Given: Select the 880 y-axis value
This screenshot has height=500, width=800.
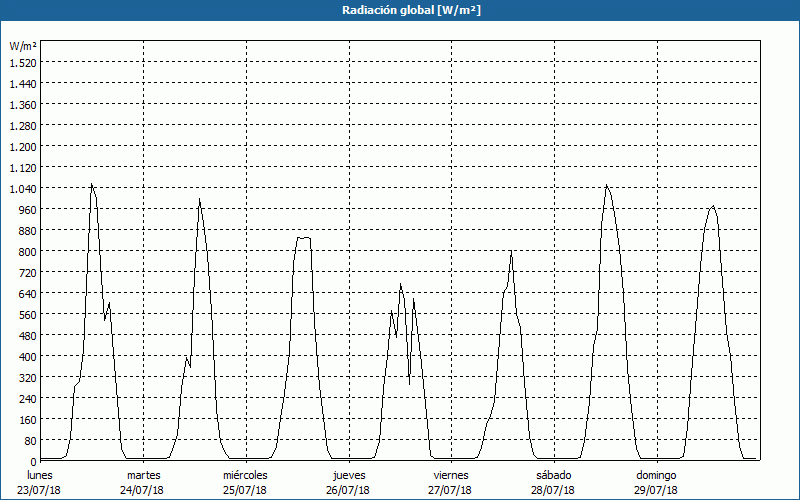Looking at the screenshot, I should pos(28,231).
